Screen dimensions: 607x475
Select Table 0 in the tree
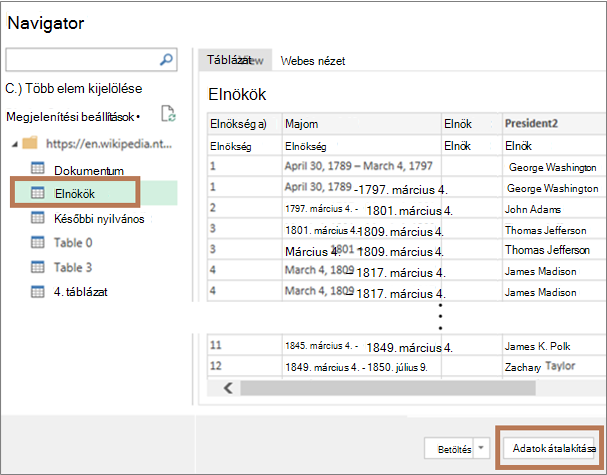tap(73, 243)
